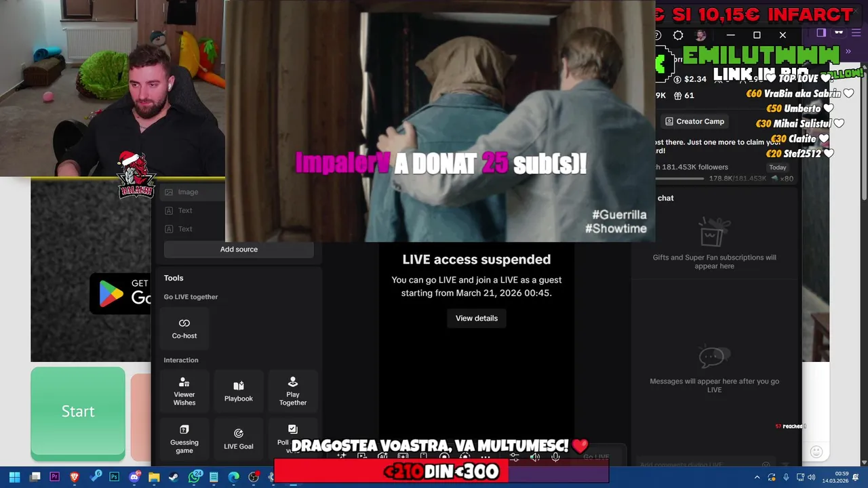
Task: Open audio mixer settings icon
Action: coord(515,457)
